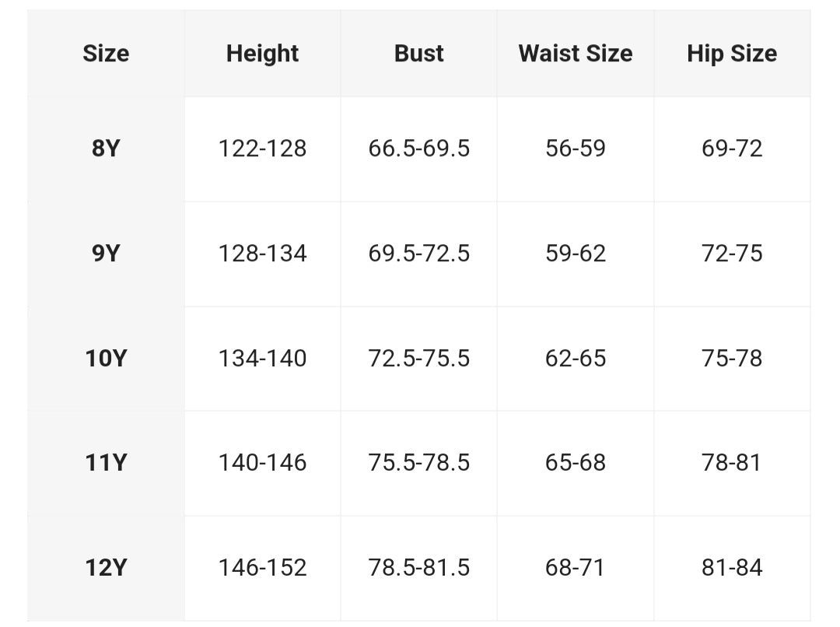Viewport: 840px width, 627px height.
Task: Click the 62-65 waist size cell
Action: point(576,359)
